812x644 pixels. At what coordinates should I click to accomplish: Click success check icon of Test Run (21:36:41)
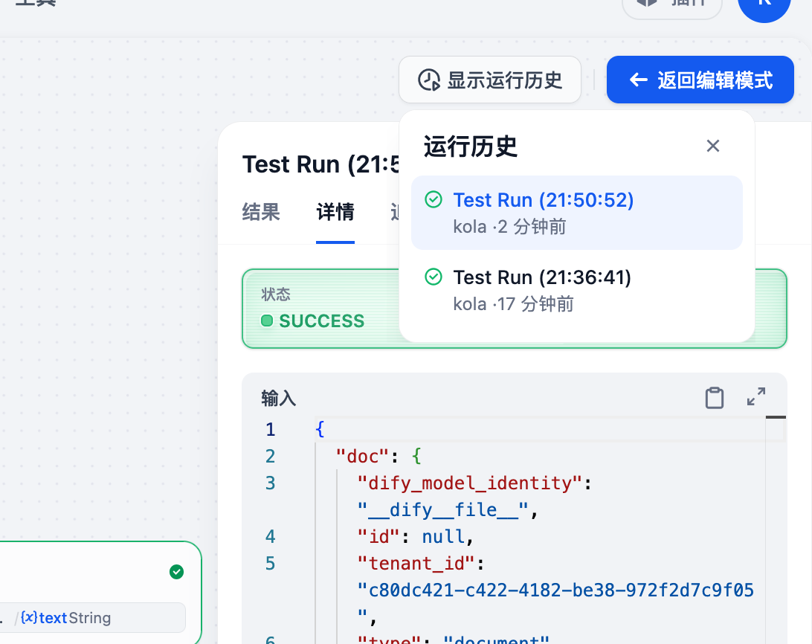pyautogui.click(x=434, y=277)
